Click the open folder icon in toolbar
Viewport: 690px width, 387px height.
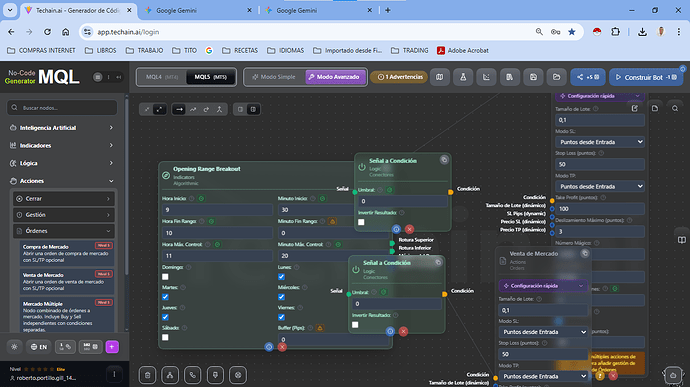557,77
